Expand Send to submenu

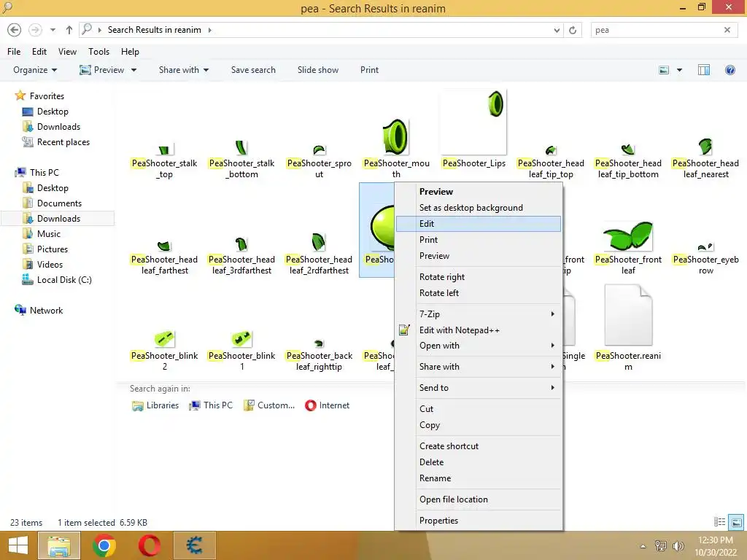479,388
